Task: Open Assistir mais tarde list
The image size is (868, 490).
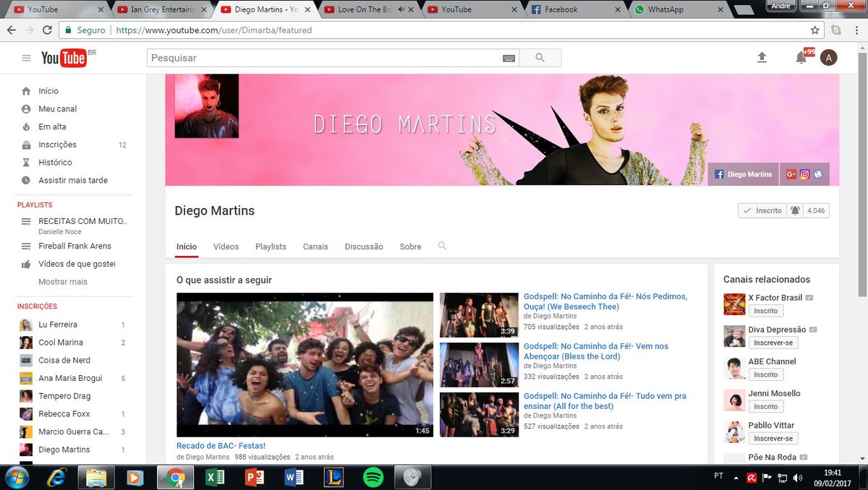Action: click(72, 181)
